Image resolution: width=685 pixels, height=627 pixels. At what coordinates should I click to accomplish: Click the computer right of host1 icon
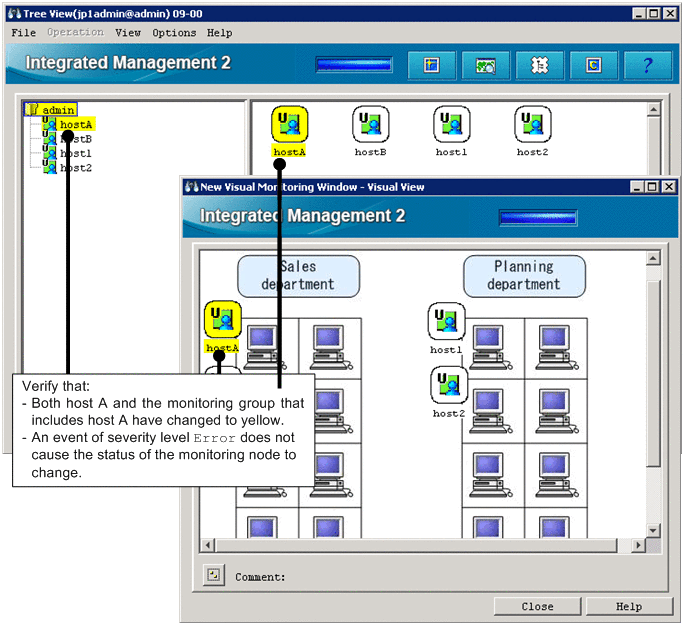click(491, 348)
